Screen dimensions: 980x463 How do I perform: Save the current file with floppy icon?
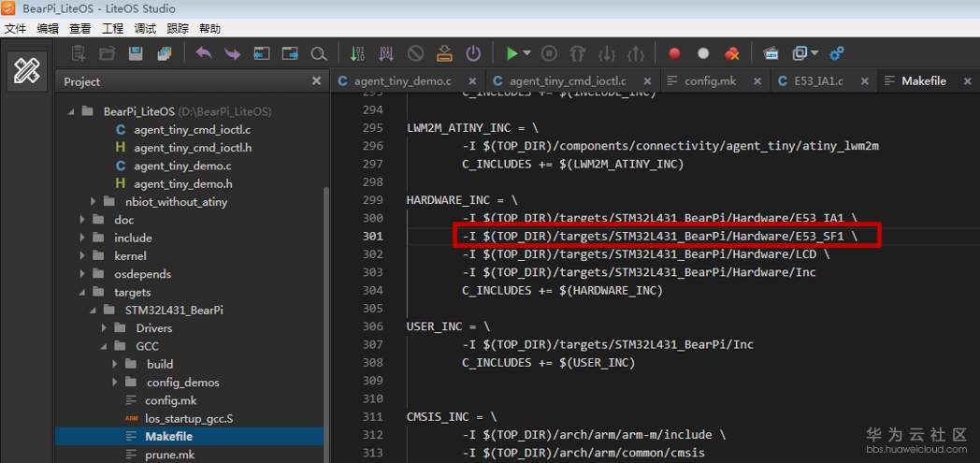coord(136,53)
